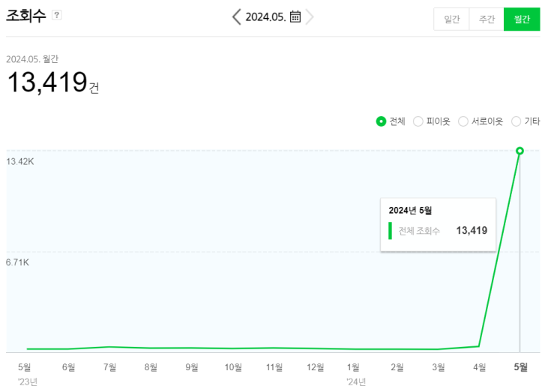This screenshot has width=557, height=392.
Task: Switch to the 주간 tab
Action: (487, 19)
